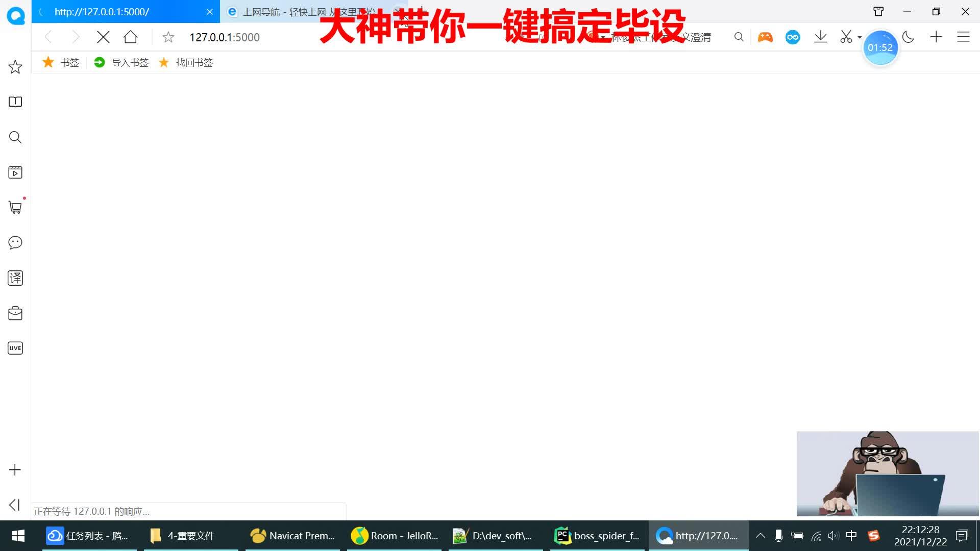Open the reading mode book icon
This screenshot has width=980, height=551.
click(x=15, y=102)
